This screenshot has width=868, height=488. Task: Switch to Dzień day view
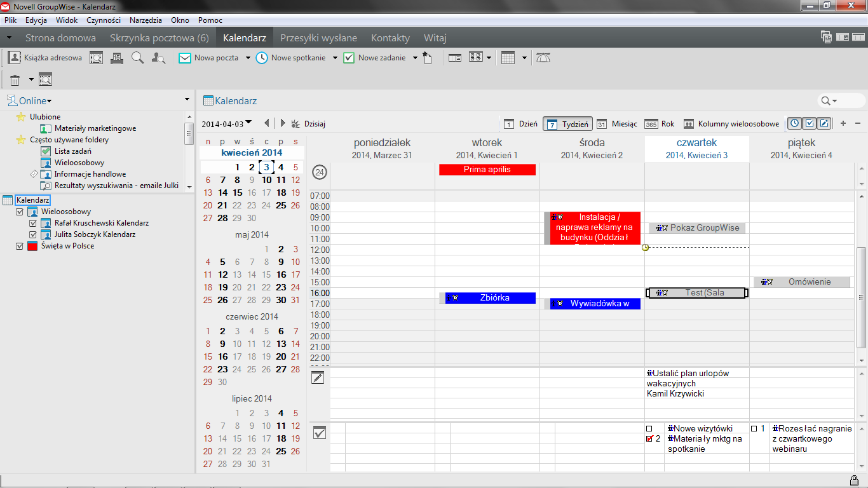tap(520, 124)
